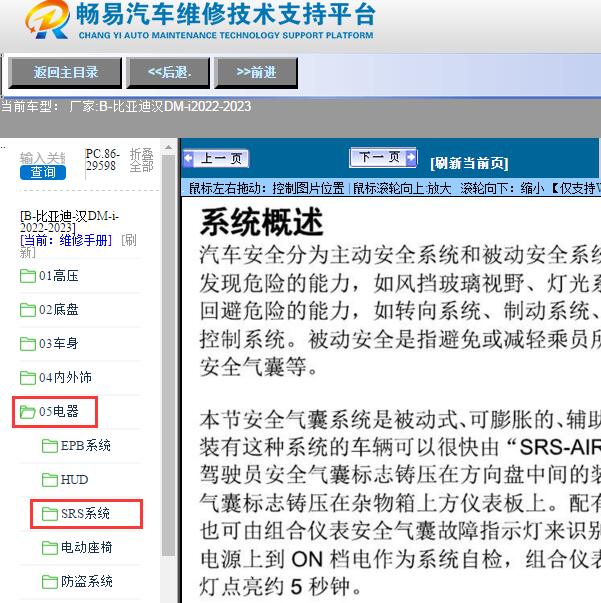Focus the keyword search input field

(x=43, y=158)
